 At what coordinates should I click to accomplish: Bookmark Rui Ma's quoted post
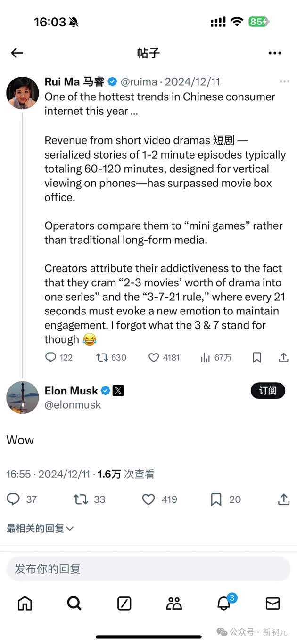pyautogui.click(x=257, y=358)
